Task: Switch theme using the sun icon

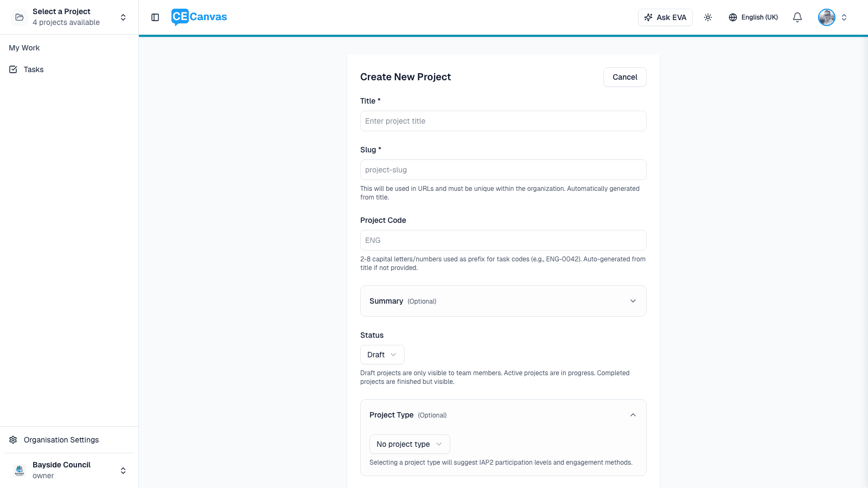Action: (x=708, y=17)
